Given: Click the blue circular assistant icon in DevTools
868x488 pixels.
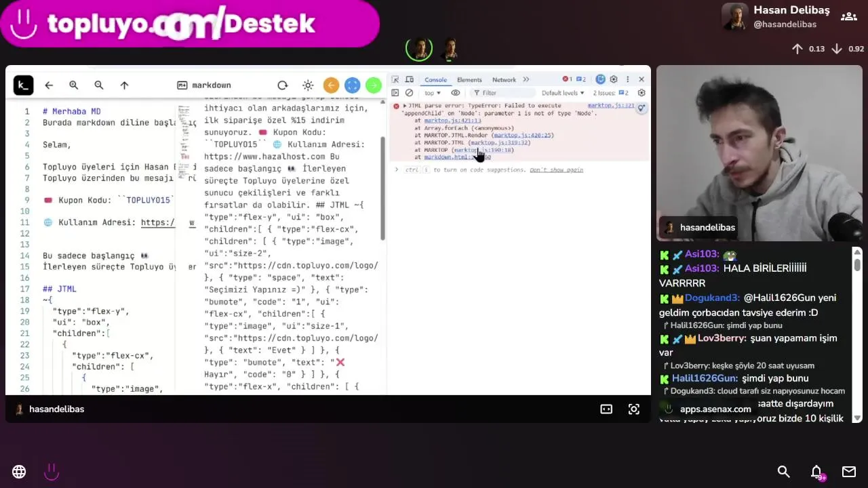Looking at the screenshot, I should tap(600, 79).
